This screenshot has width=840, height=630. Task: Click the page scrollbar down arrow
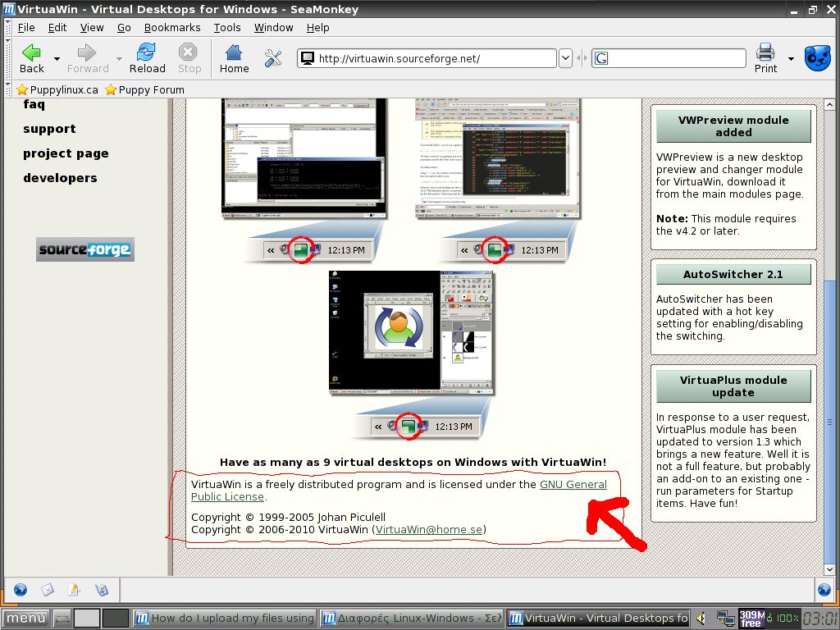(x=829, y=569)
